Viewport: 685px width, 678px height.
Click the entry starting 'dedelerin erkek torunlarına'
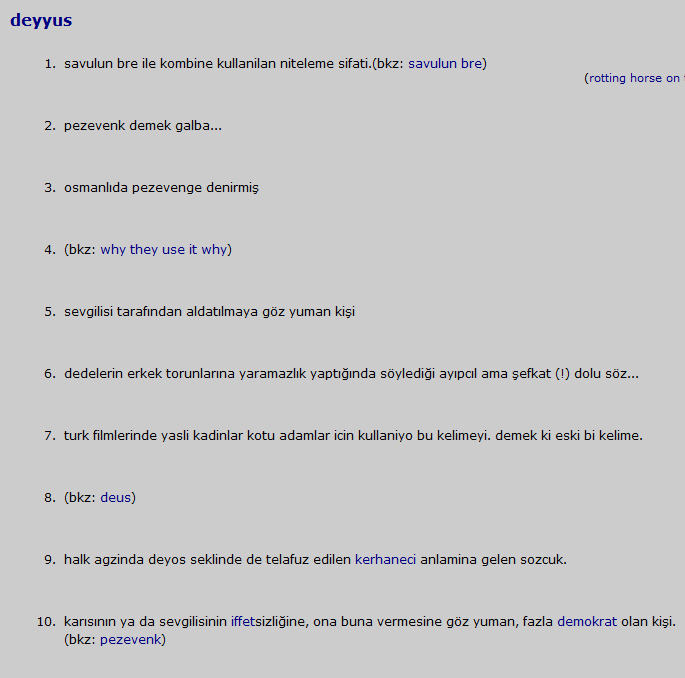pos(350,373)
